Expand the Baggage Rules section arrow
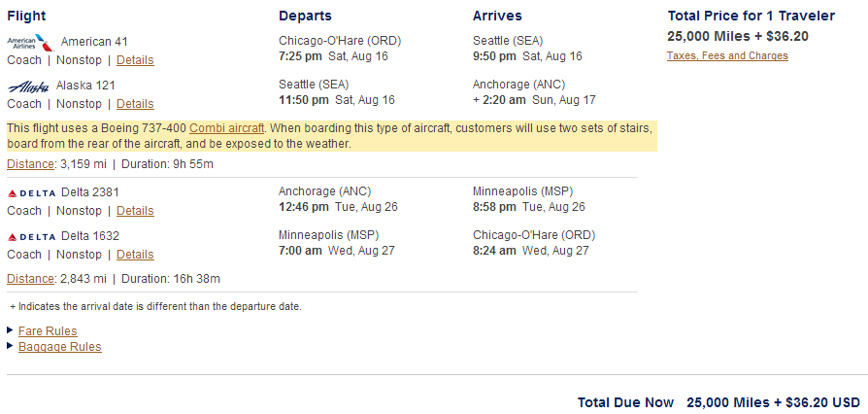 [x=11, y=346]
